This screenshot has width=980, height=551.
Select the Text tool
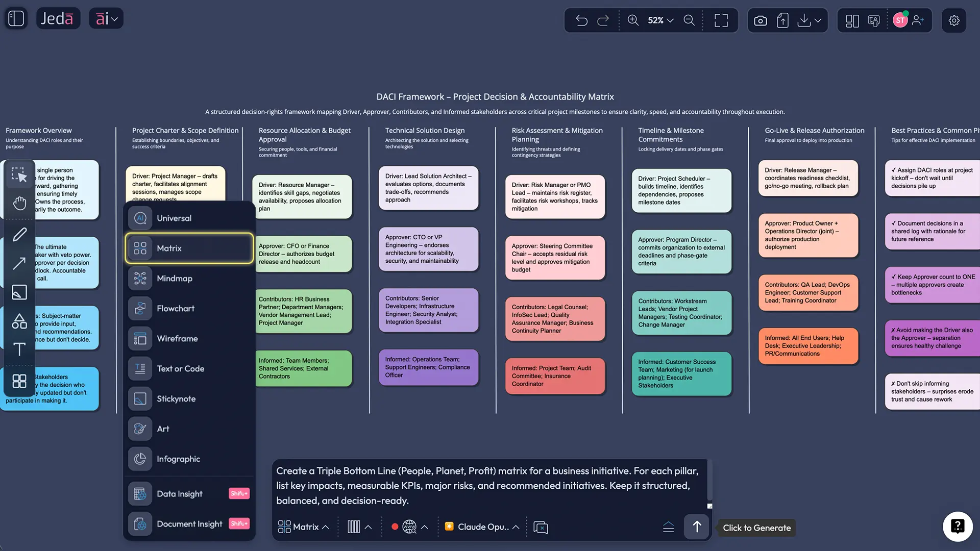(x=19, y=350)
